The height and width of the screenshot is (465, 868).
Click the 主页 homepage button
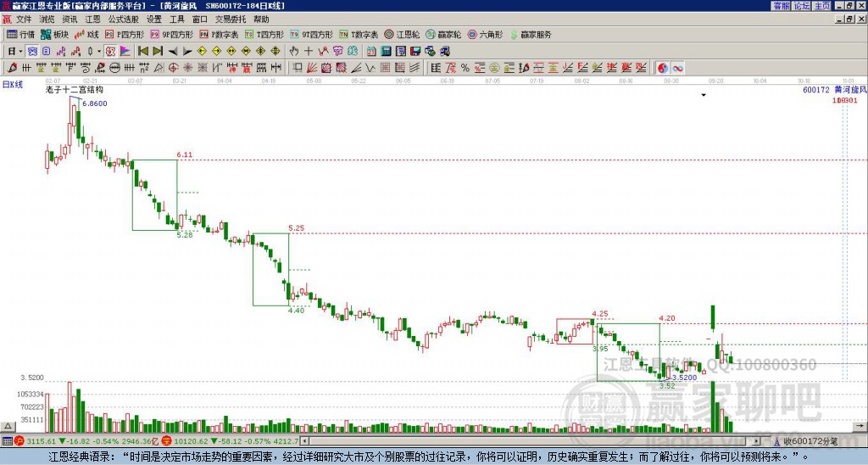[x=822, y=6]
